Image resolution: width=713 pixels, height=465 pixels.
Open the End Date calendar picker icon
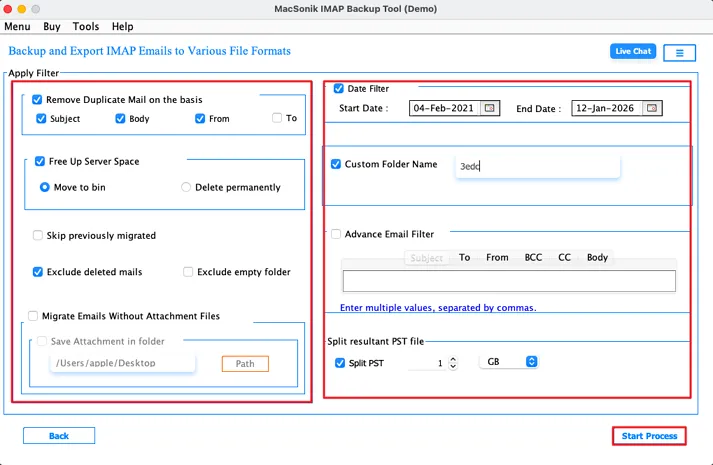[x=652, y=108]
